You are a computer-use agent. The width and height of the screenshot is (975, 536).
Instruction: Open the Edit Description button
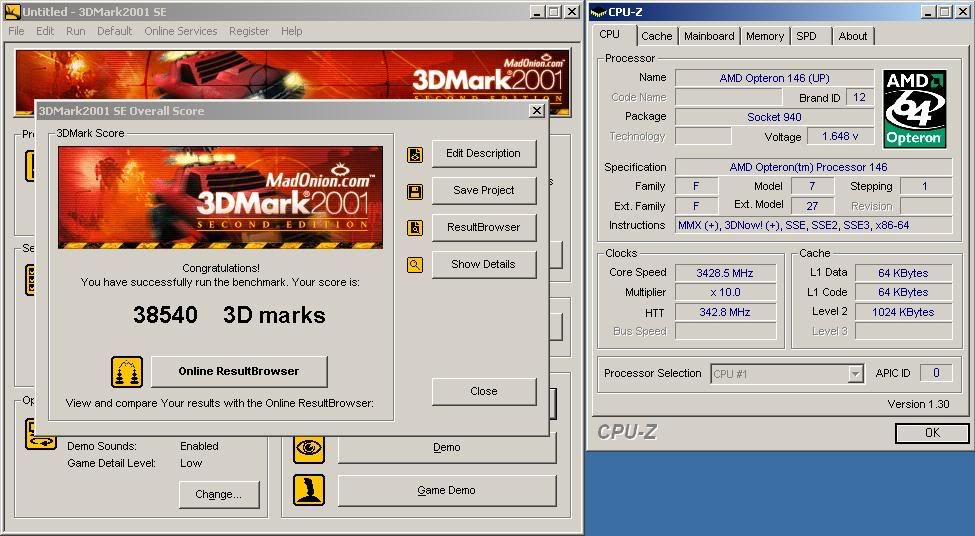[484, 154]
